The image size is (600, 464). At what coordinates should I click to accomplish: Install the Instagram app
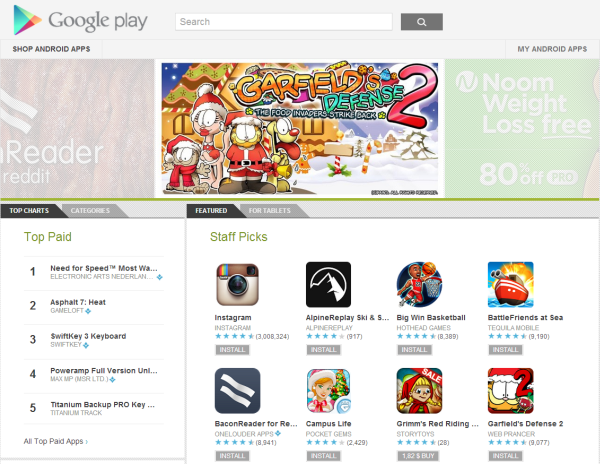tap(232, 350)
